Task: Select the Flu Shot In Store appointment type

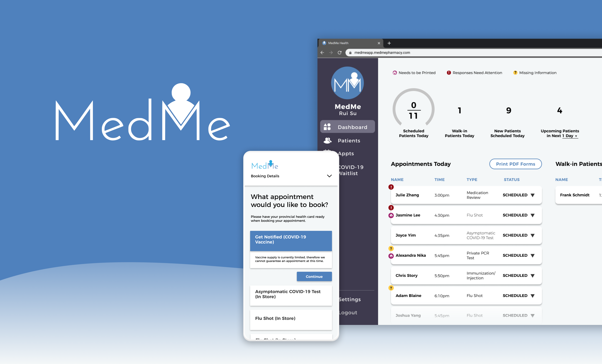Action: pos(291,318)
